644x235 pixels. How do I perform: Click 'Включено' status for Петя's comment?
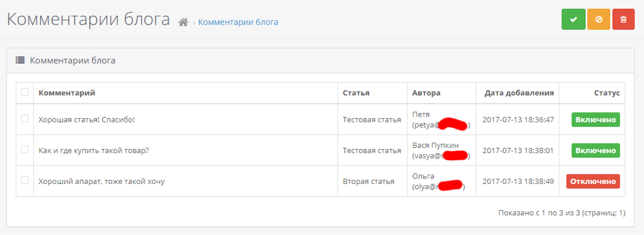(596, 120)
